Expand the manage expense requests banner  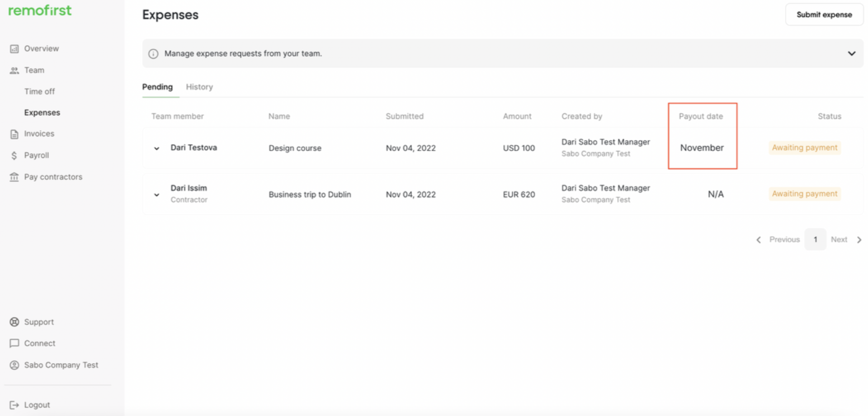pos(851,53)
